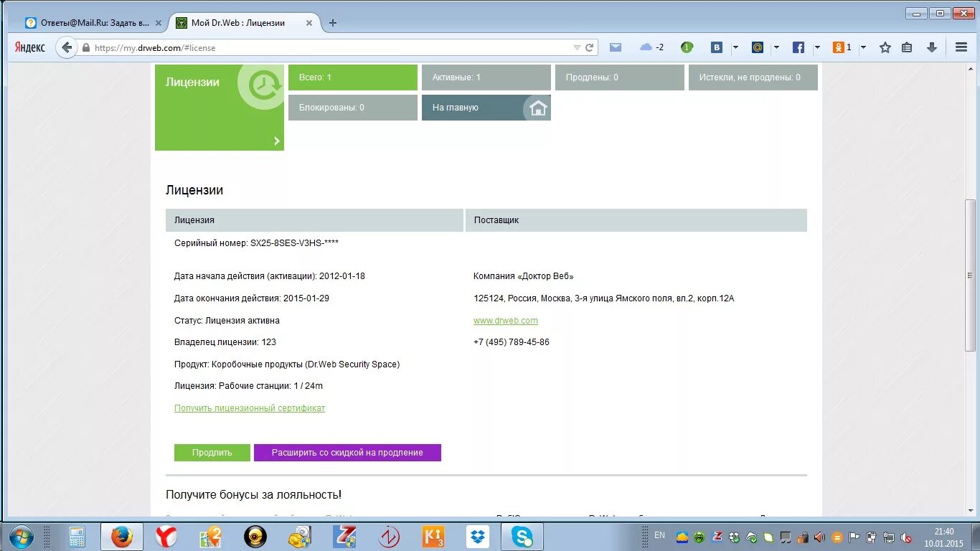Open Odnoklassniki button dropdown arrow
Screen dimensions: 980x551
[x=863, y=47]
